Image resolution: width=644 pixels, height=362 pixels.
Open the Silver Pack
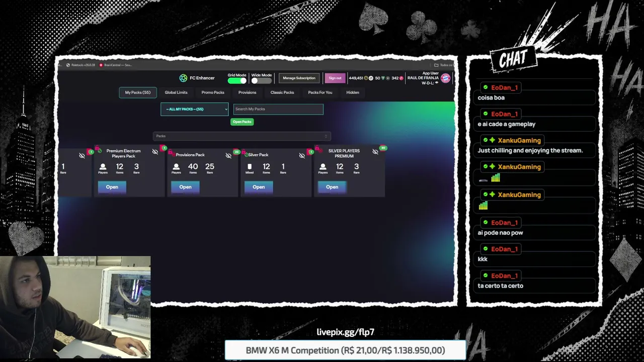click(x=259, y=187)
